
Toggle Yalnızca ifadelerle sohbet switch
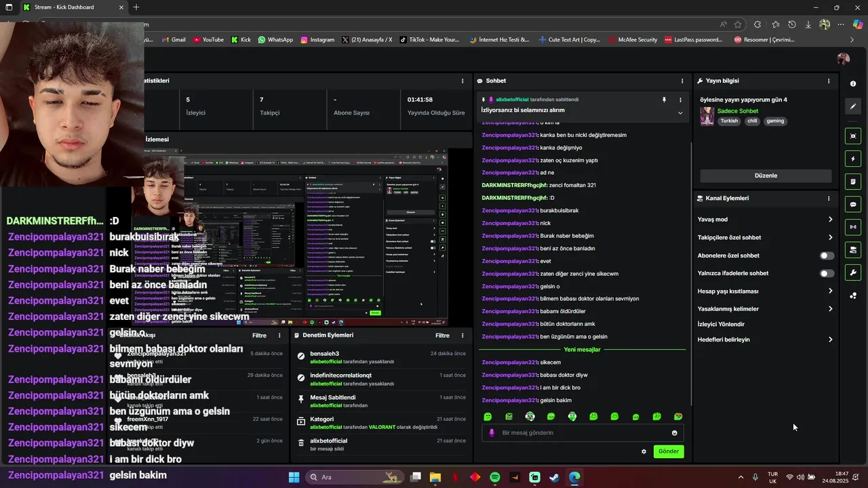pos(827,273)
